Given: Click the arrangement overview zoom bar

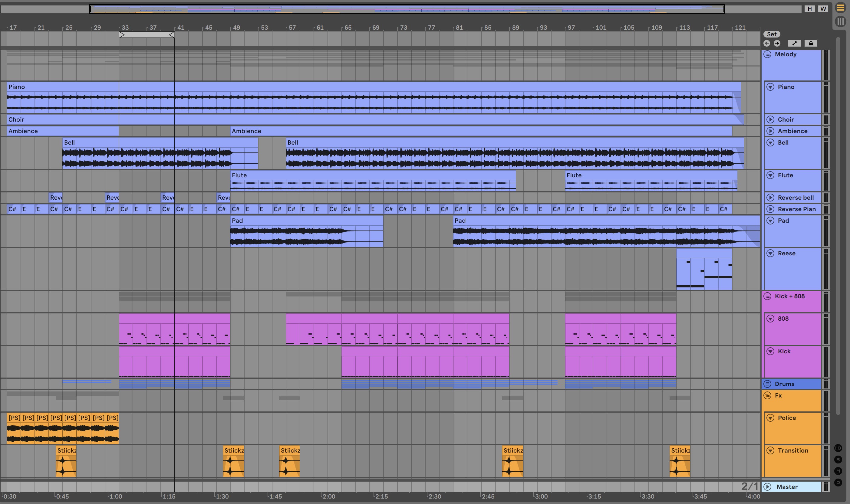Looking at the screenshot, I should click(407, 9).
